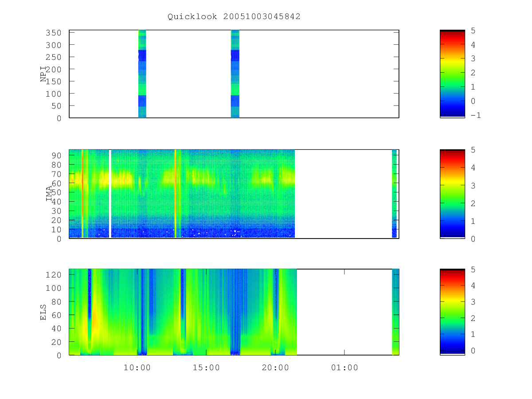Click the 0 label on the IMA color bar

pos(473,239)
